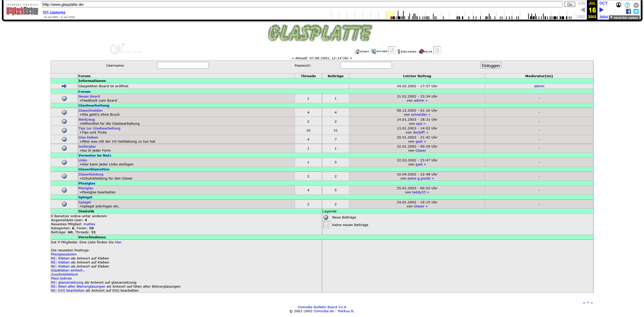Open the Hilfe book icon
The width and height of the screenshot is (644, 317).
click(425, 51)
